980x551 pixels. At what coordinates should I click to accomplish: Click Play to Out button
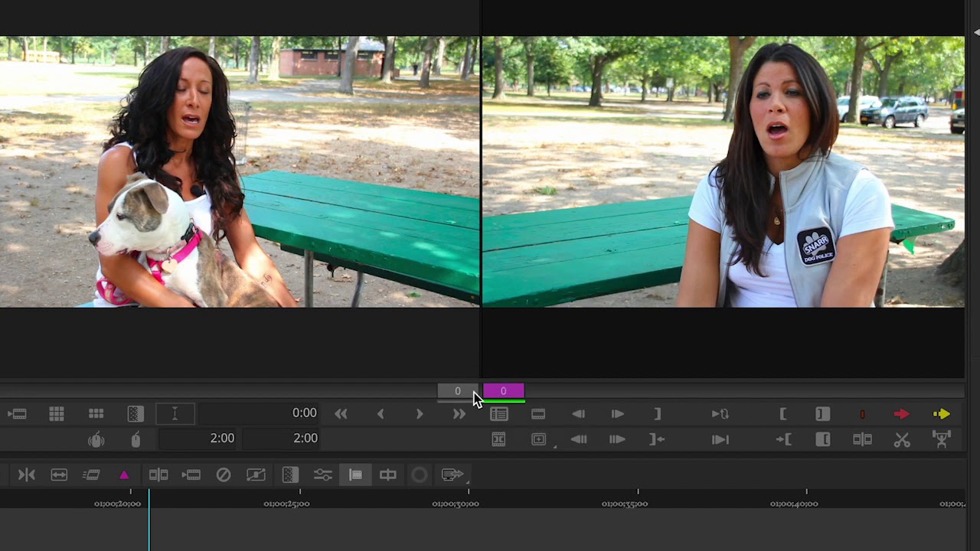click(x=720, y=439)
